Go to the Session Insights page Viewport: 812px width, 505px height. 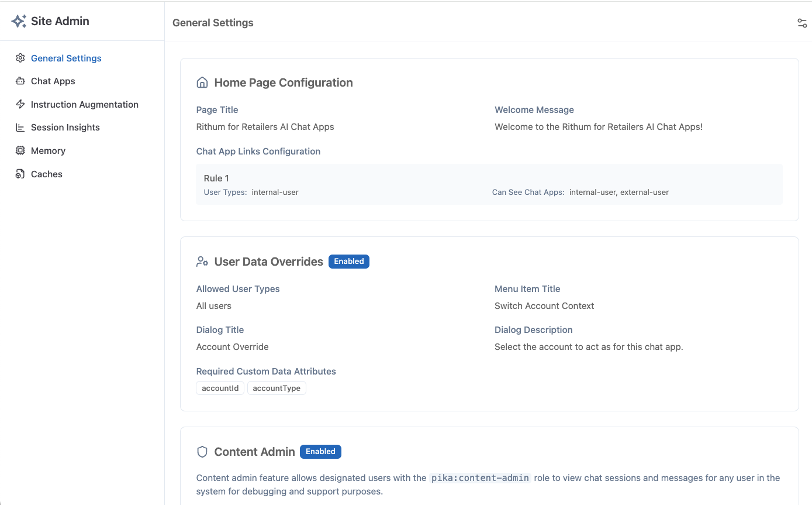(65, 128)
